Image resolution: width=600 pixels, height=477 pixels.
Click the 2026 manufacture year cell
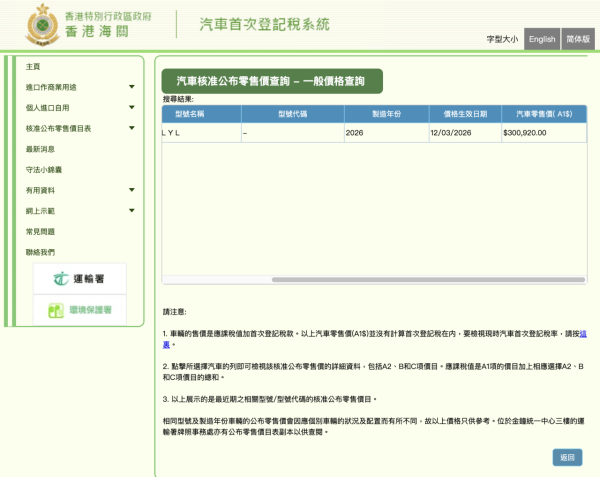pos(386,133)
